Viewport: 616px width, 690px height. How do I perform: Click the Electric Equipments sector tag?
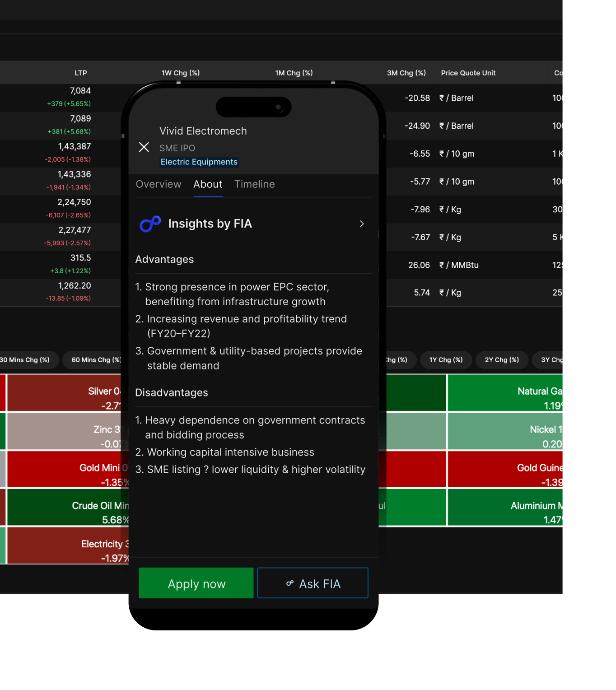[x=199, y=162]
